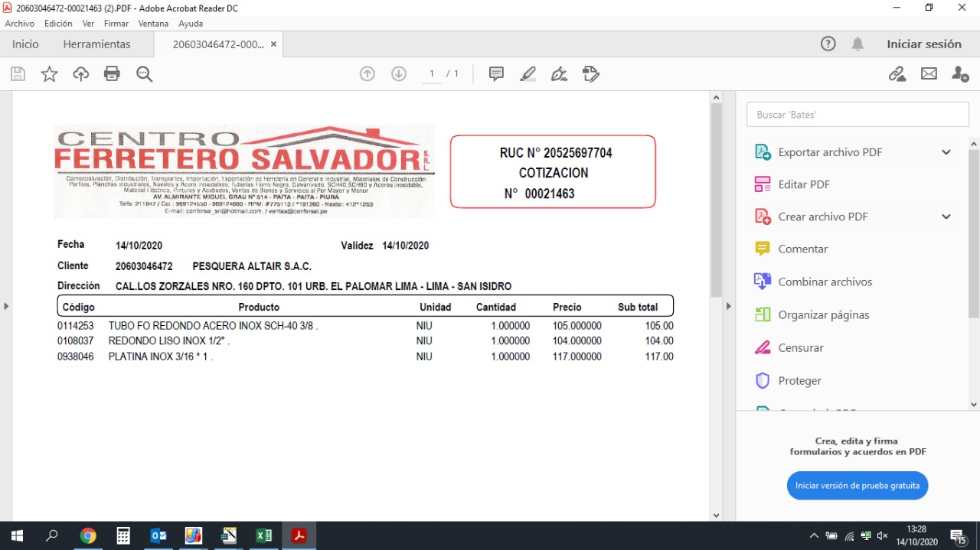
Task: Add file to starred favorites
Action: coord(49,74)
